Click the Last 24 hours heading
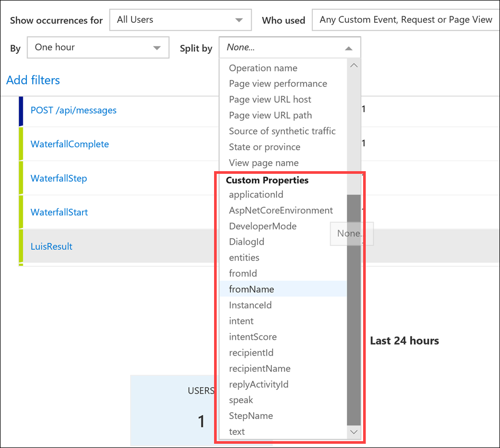The height and width of the screenshot is (448, 500). [404, 341]
